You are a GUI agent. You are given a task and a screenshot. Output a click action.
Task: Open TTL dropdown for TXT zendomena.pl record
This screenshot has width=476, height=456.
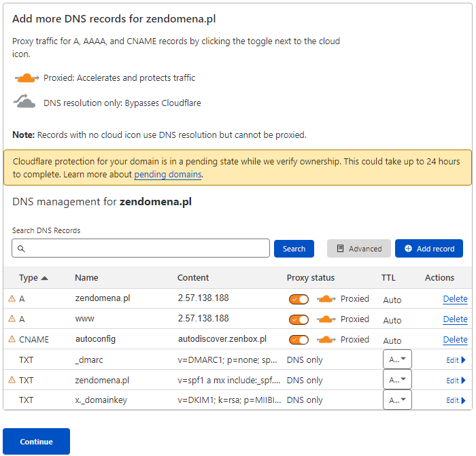[x=397, y=380]
